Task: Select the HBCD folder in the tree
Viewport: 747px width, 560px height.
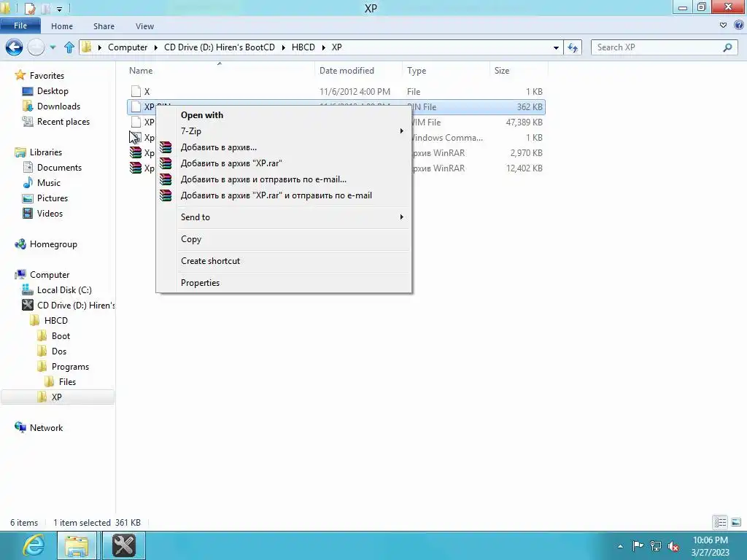Action: pyautogui.click(x=55, y=321)
